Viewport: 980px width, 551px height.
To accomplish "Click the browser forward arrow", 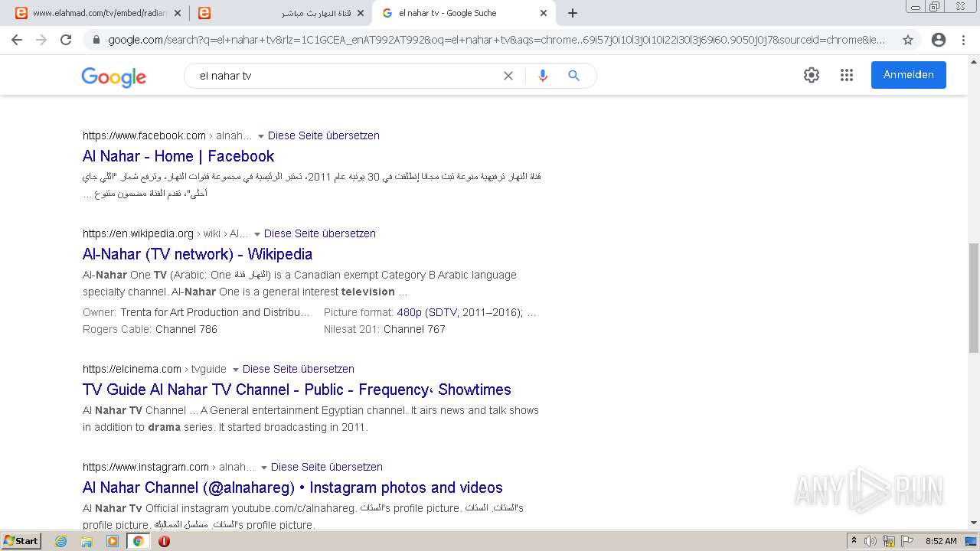I will (x=41, y=40).
